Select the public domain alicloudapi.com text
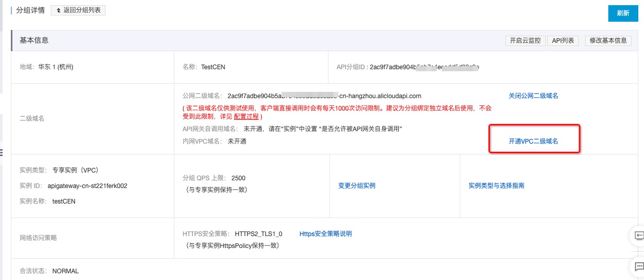The image size is (644, 280). (x=324, y=96)
